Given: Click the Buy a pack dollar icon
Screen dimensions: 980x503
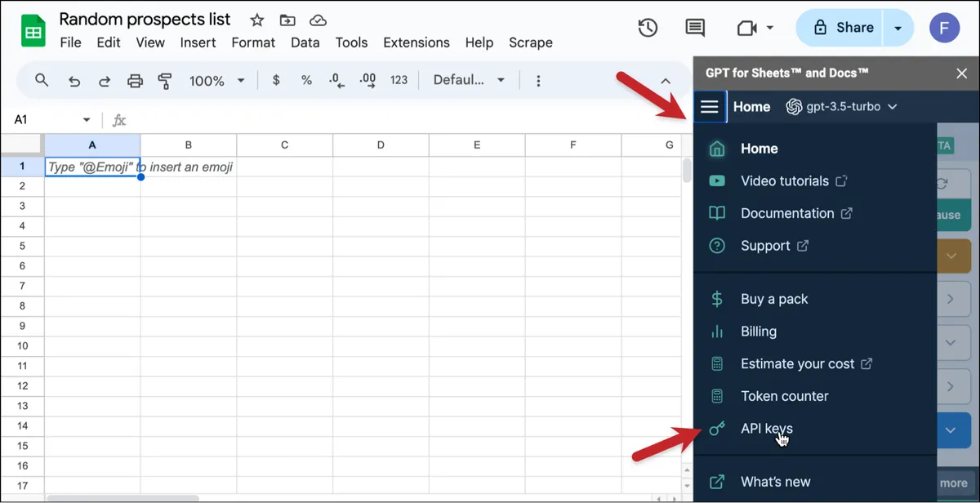Looking at the screenshot, I should coord(717,299).
